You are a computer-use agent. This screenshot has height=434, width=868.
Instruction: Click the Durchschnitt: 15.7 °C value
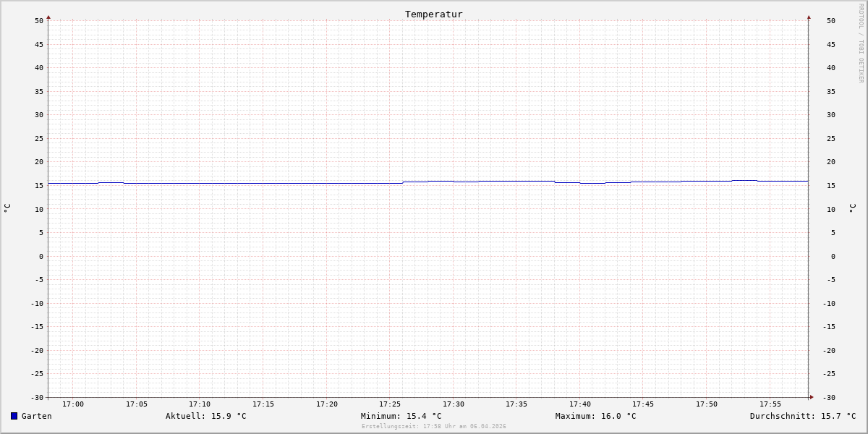click(x=803, y=416)
